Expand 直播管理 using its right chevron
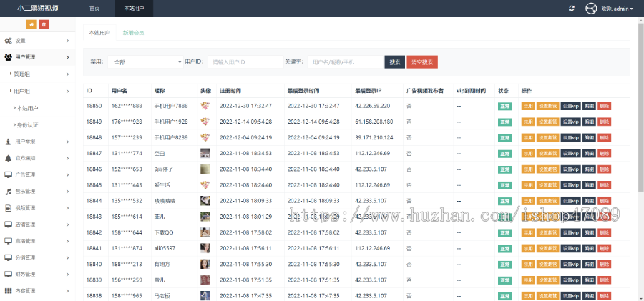Screen dimensions: 644x301 click(x=67, y=241)
